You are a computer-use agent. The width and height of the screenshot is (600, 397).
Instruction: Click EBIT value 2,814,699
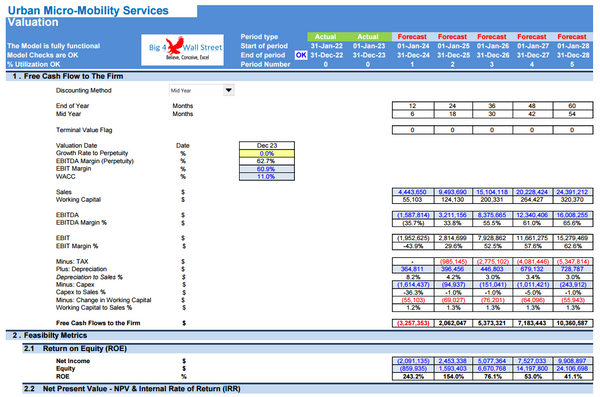coord(453,238)
